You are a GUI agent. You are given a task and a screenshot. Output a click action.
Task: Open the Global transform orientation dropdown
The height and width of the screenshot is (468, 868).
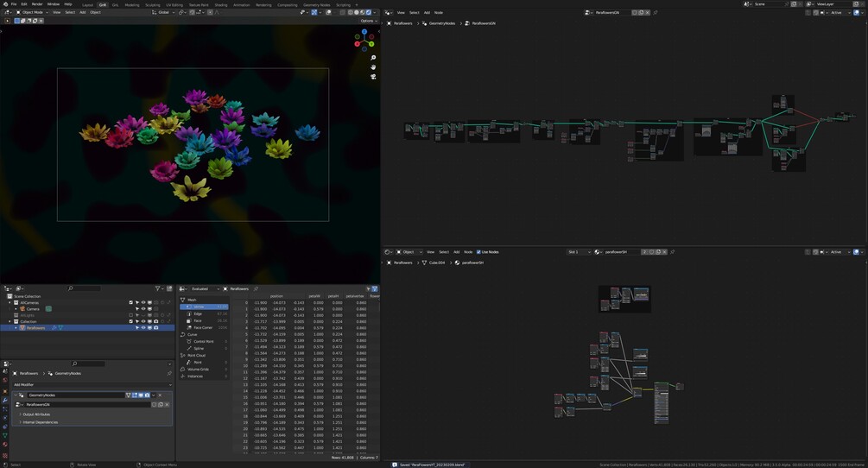(165, 12)
